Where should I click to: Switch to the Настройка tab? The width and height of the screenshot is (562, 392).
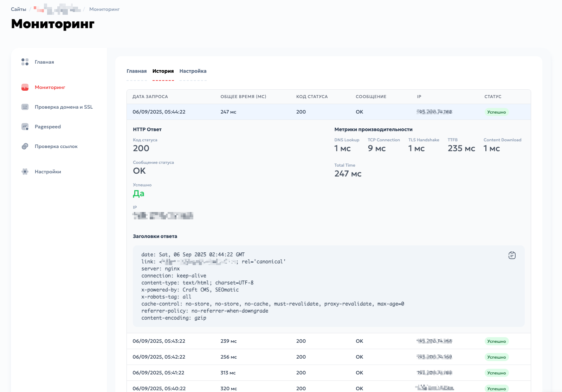193,71
